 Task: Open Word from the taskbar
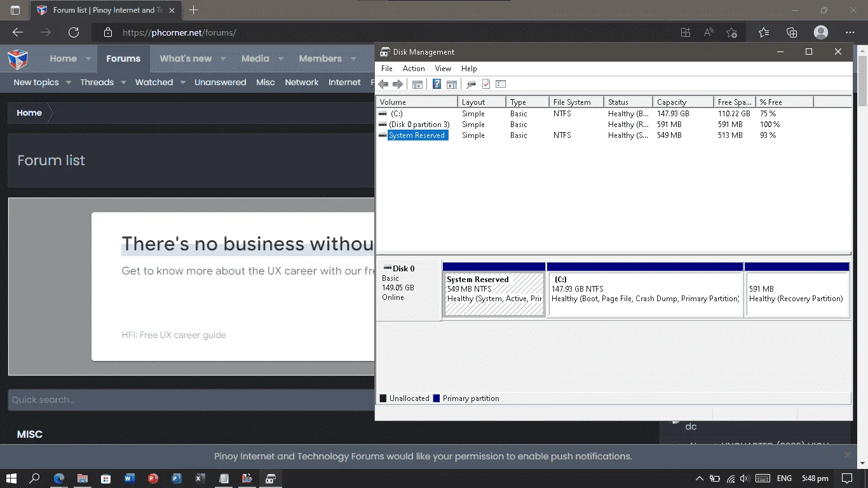(x=130, y=478)
